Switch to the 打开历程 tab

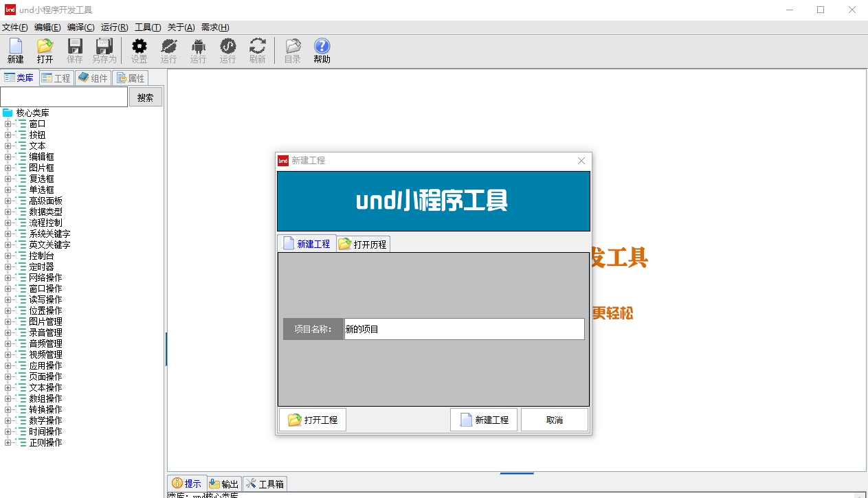[363, 243]
